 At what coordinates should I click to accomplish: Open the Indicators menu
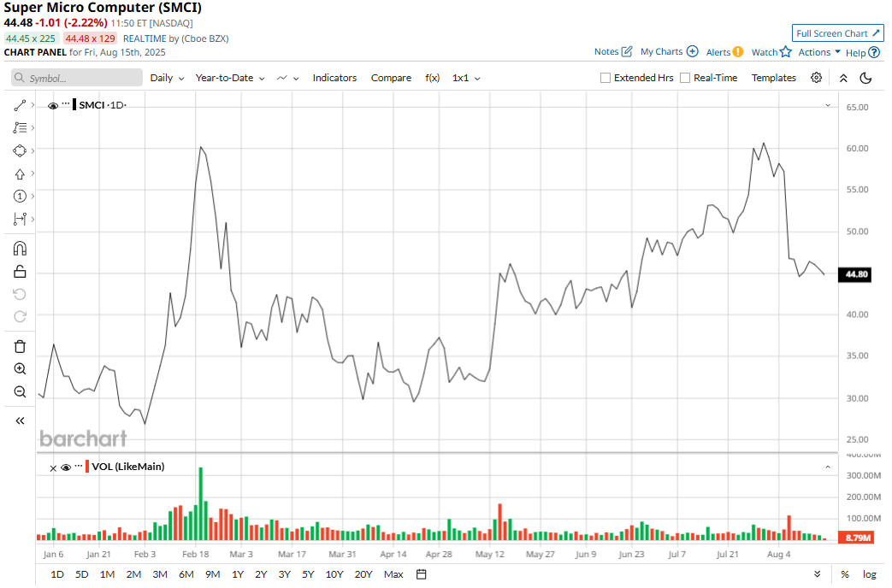click(x=334, y=78)
